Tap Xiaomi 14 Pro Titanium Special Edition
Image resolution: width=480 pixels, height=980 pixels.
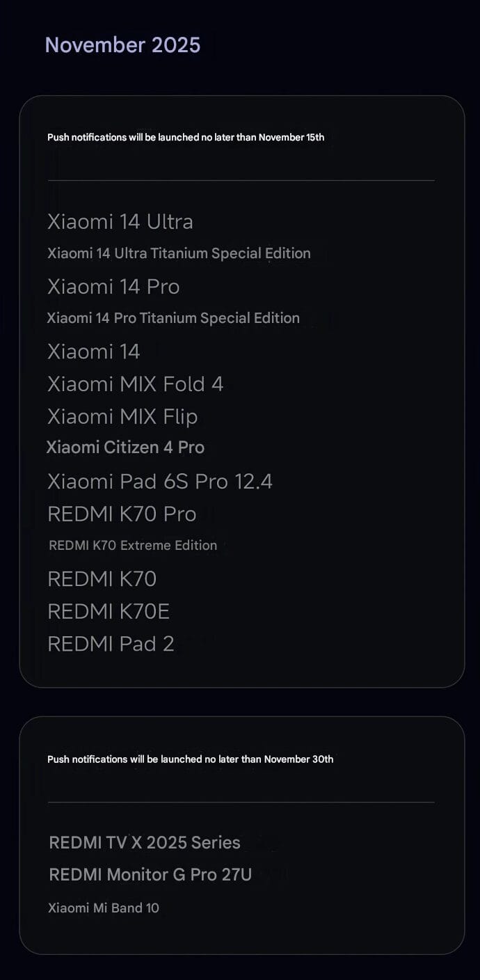coord(173,318)
